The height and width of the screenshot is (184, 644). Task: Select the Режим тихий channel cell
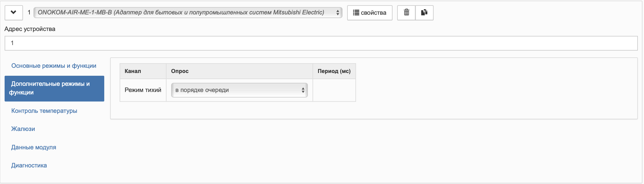point(143,90)
